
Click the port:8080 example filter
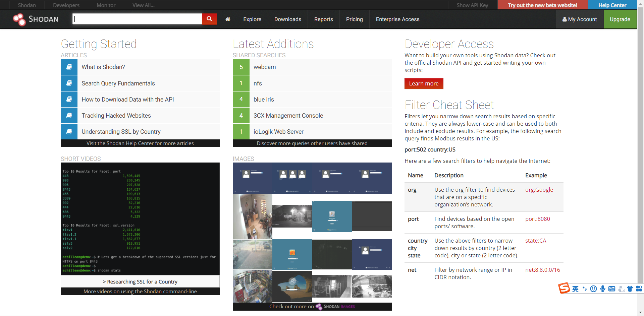pos(538,219)
